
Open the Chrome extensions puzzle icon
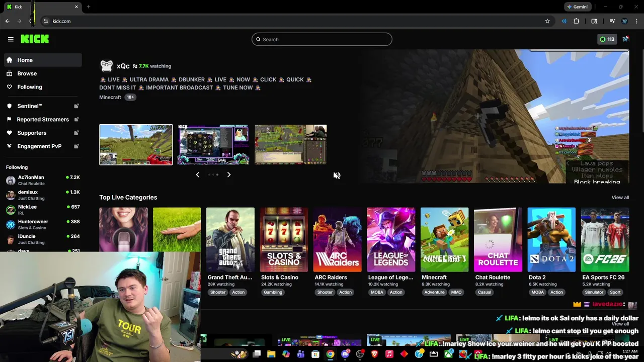577,21
